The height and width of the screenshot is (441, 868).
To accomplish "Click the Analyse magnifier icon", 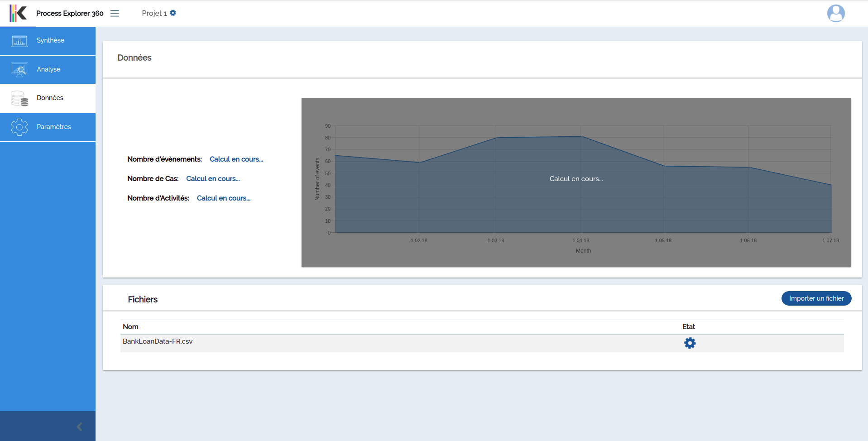I will point(19,69).
